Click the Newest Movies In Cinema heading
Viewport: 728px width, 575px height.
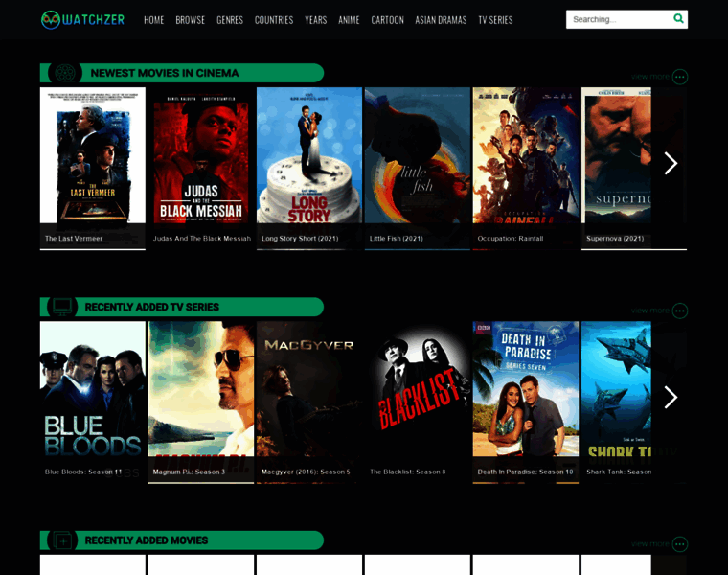(165, 73)
